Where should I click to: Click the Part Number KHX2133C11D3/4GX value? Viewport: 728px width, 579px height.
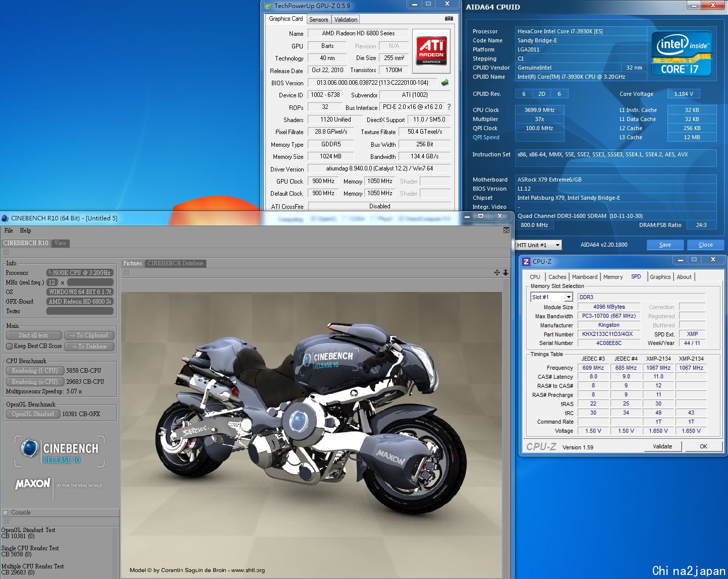[x=609, y=334]
